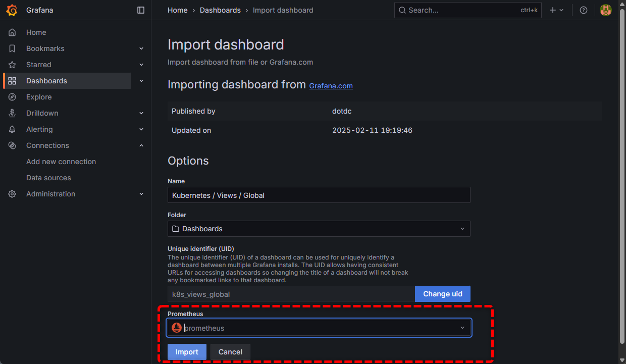The image size is (626, 364).
Task: Click the folder icon in Folder field
Action: (x=176, y=229)
